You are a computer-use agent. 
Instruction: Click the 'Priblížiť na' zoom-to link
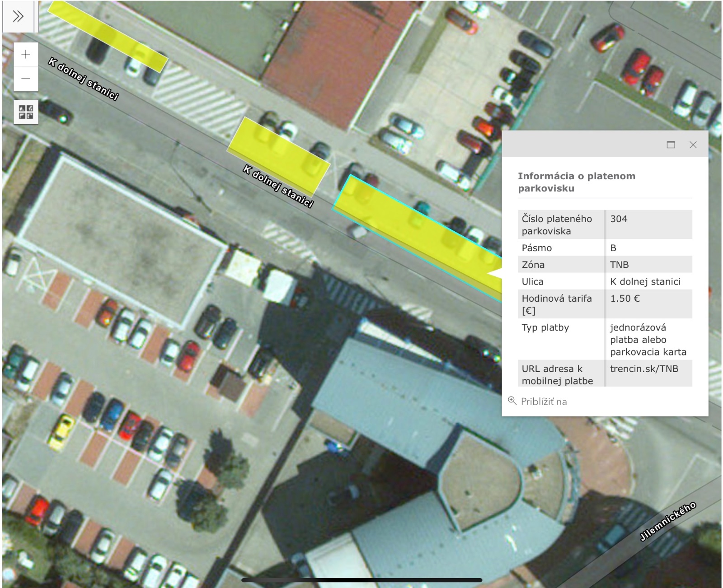tap(544, 401)
